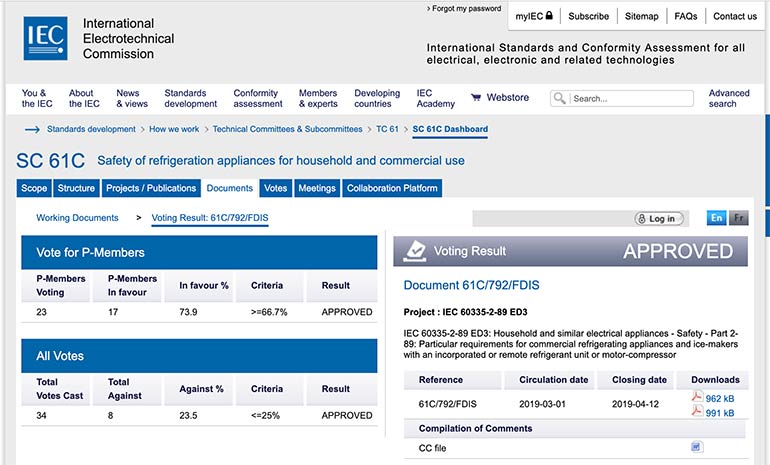Click the IEC logo
The width and height of the screenshot is (770, 465).
[46, 38]
